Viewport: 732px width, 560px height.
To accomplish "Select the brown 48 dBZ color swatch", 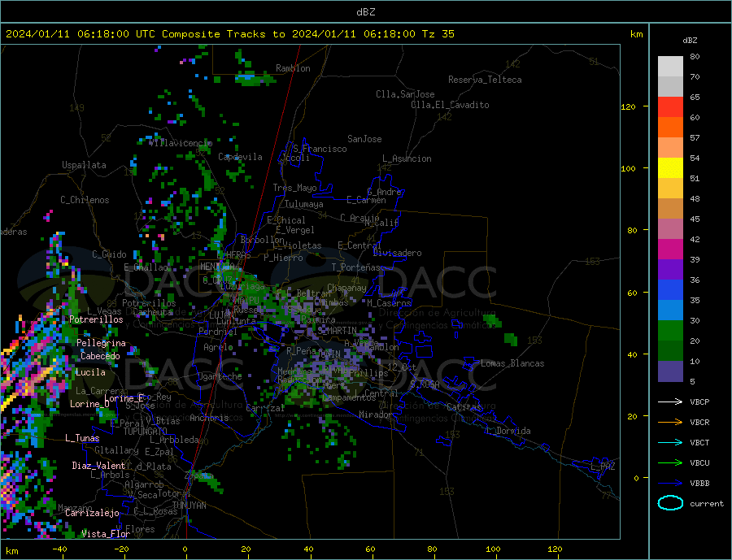I will coord(670,209).
